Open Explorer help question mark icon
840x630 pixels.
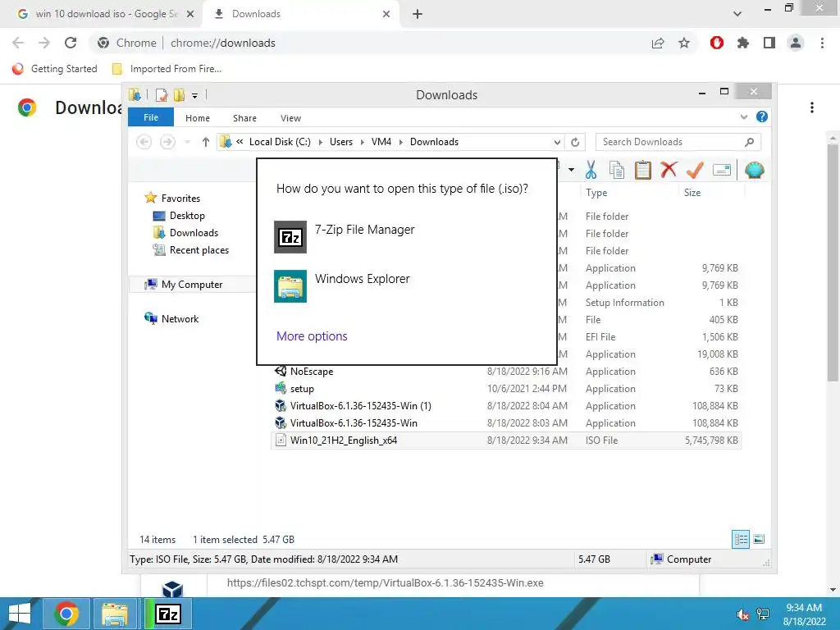coord(762,116)
